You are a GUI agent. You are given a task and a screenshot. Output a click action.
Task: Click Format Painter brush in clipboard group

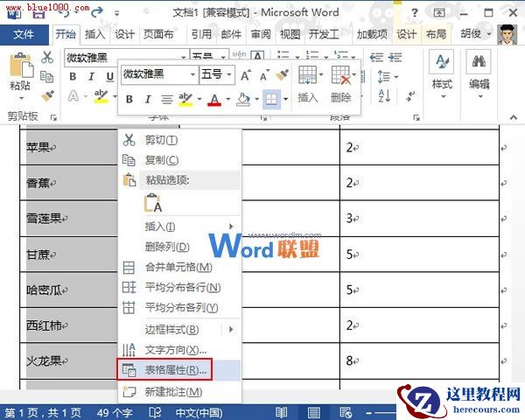pyautogui.click(x=48, y=95)
